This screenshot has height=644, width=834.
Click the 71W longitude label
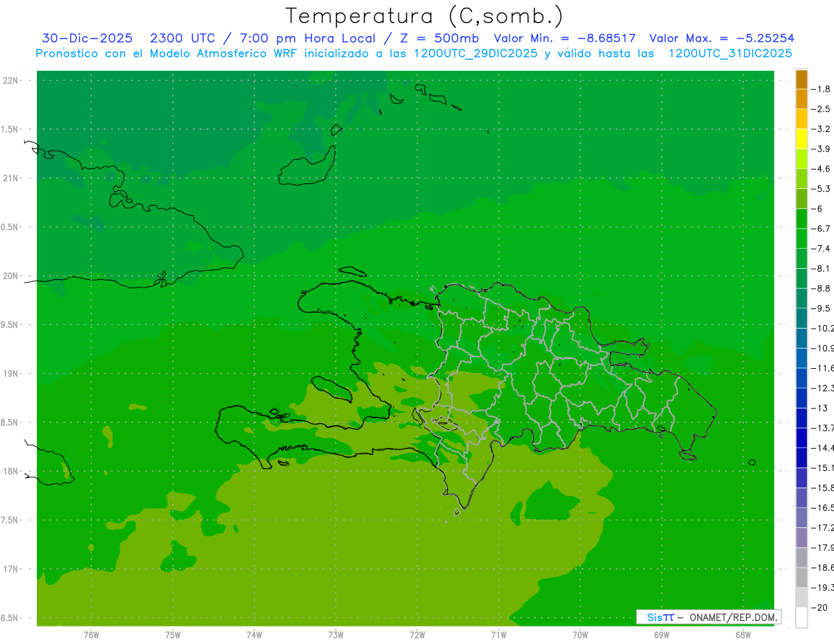point(498,634)
